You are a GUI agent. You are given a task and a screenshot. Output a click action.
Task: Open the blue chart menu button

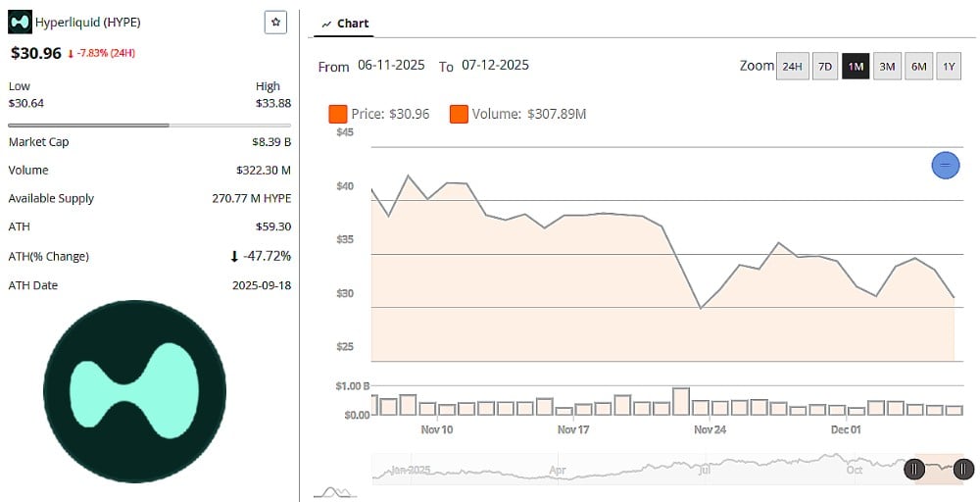click(x=945, y=166)
